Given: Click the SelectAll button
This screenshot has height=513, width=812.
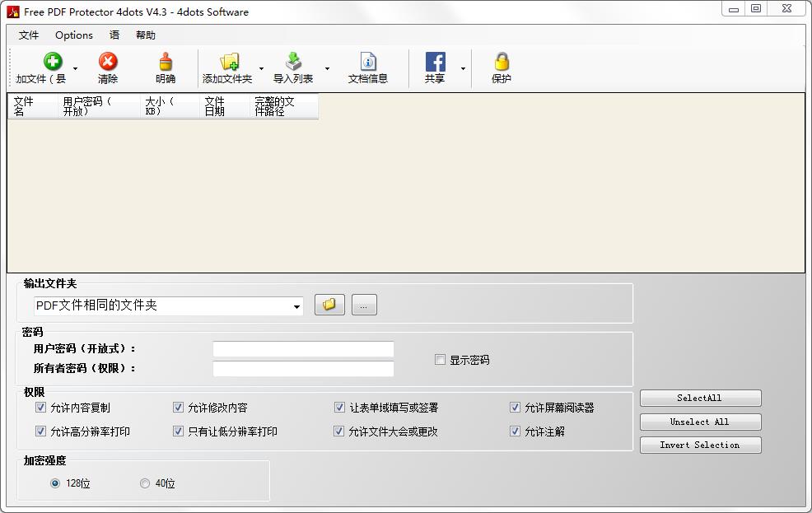Looking at the screenshot, I should [x=701, y=398].
